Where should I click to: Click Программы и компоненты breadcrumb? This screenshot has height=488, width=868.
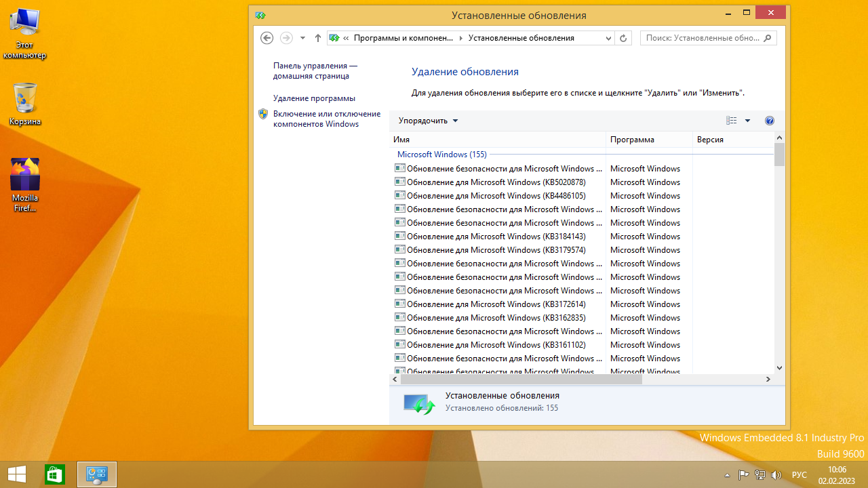403,38
